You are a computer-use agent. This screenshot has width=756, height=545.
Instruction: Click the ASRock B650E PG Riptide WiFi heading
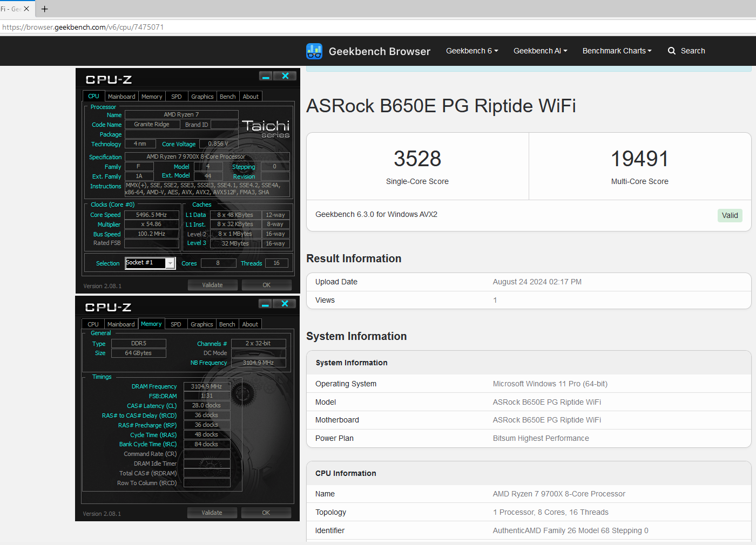click(441, 106)
